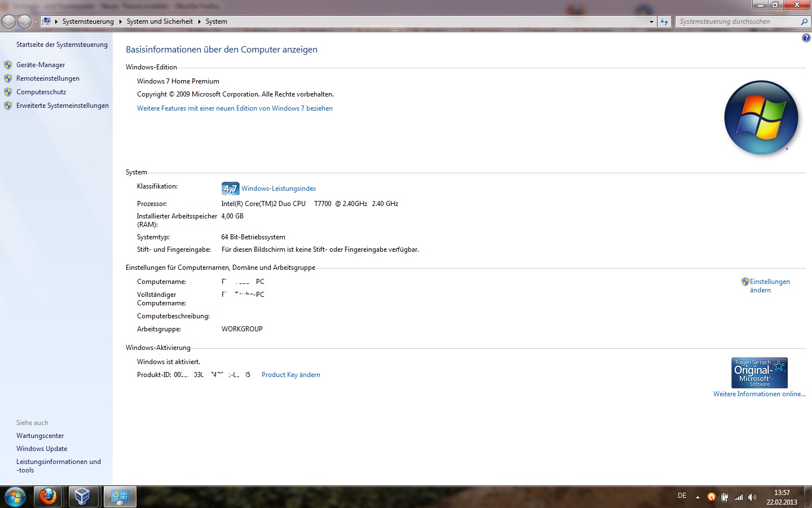Open Leistungsinformationen und -tools link
The height and width of the screenshot is (508, 812).
[x=59, y=466]
